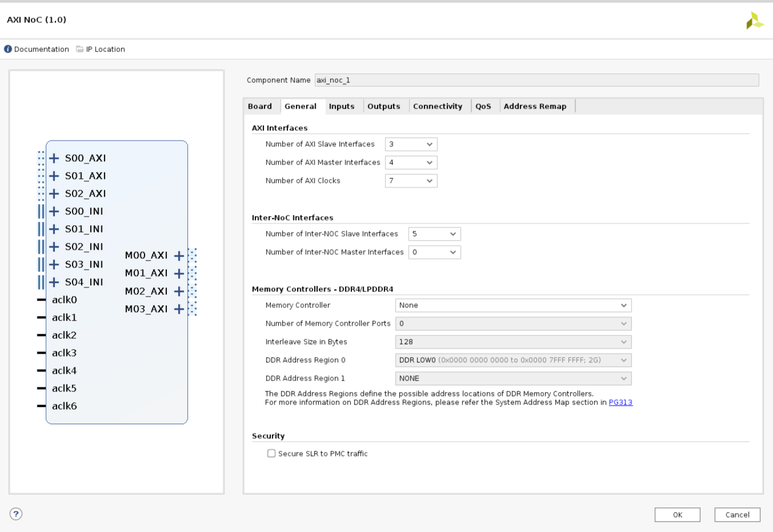Image resolution: width=773 pixels, height=532 pixels.
Task: Click the Documentation info icon
Action: point(8,49)
